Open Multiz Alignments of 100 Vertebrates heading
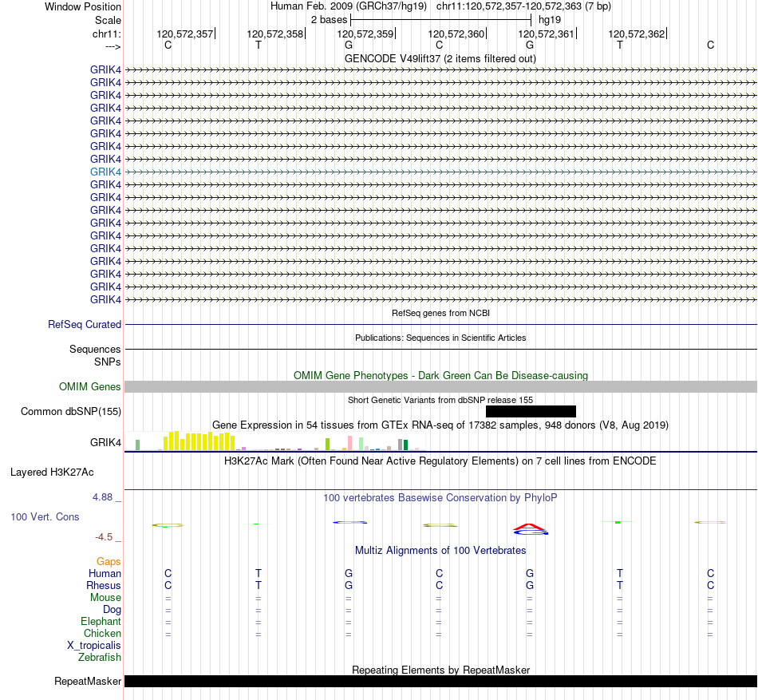 440,550
